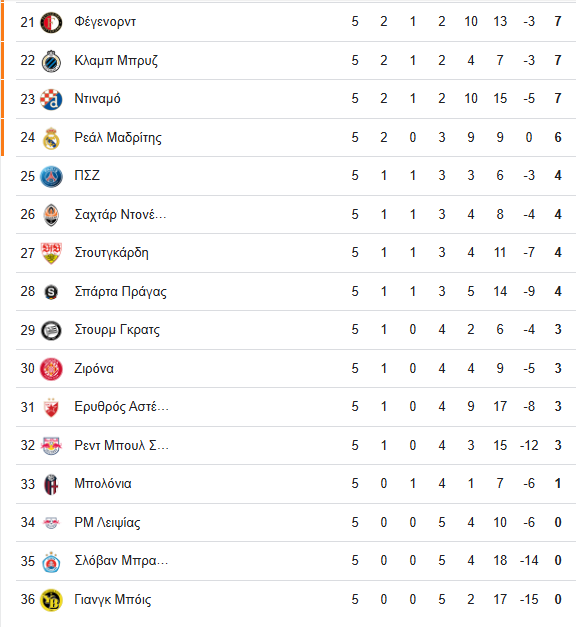Click the ΡΜ Λειψίας team name
The image size is (576, 627).
107,523
